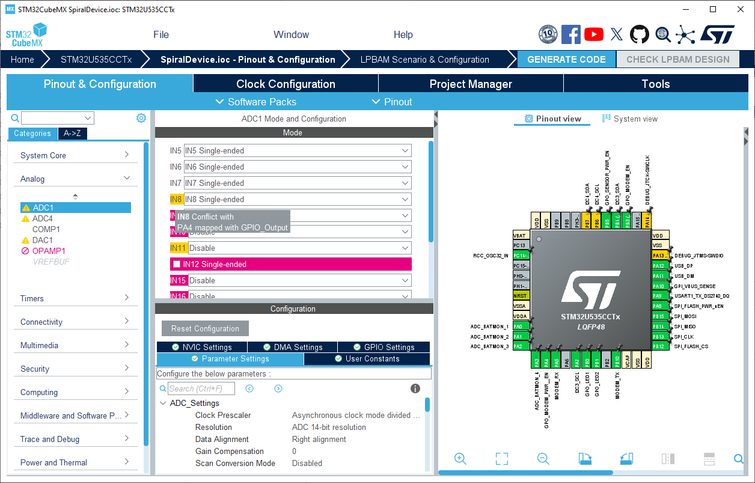
Task: Click the settings gear in the categories panel
Action: point(141,118)
